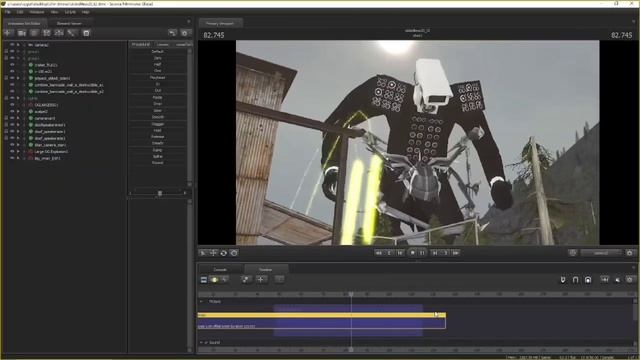Open the Windows menu
Viewport: 640px width, 360px height.
(37, 12)
